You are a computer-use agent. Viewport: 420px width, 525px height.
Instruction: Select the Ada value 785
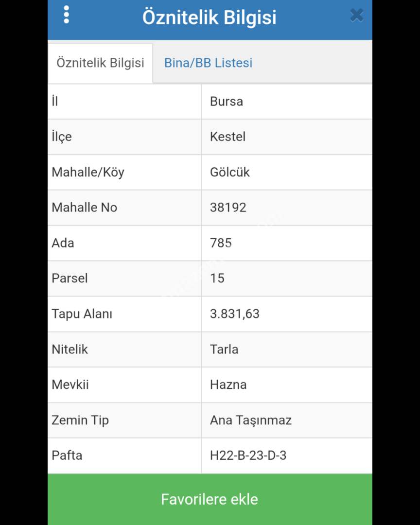tap(221, 243)
